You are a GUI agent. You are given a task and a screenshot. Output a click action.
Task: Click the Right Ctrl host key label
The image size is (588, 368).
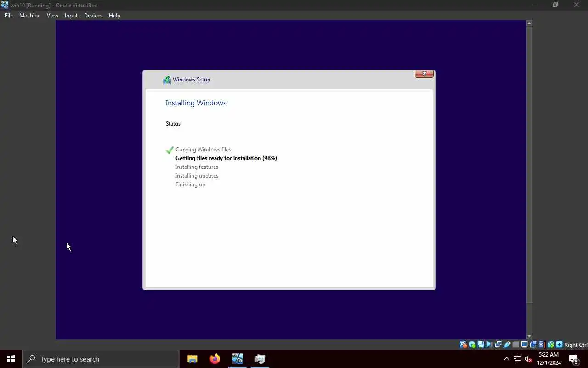click(x=576, y=345)
